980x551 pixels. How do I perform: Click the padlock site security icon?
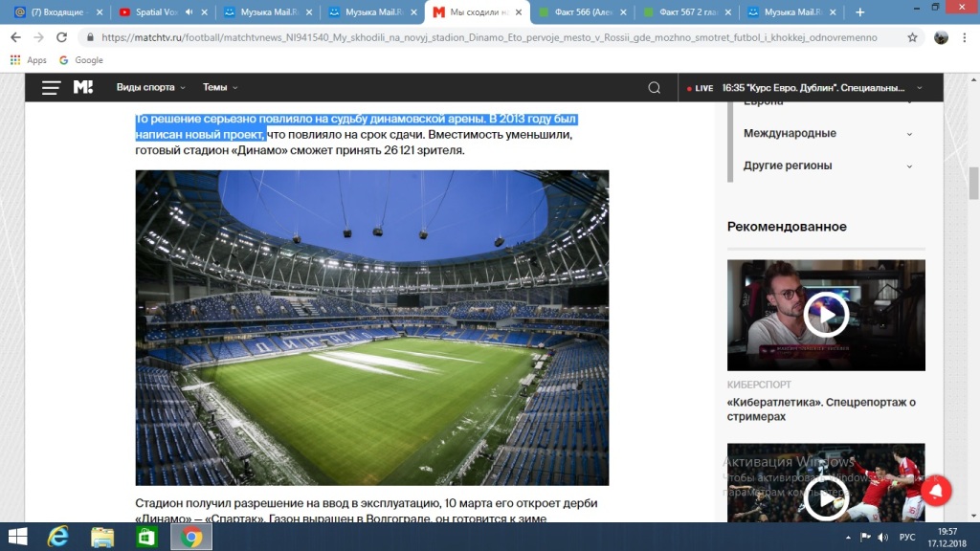coord(90,37)
